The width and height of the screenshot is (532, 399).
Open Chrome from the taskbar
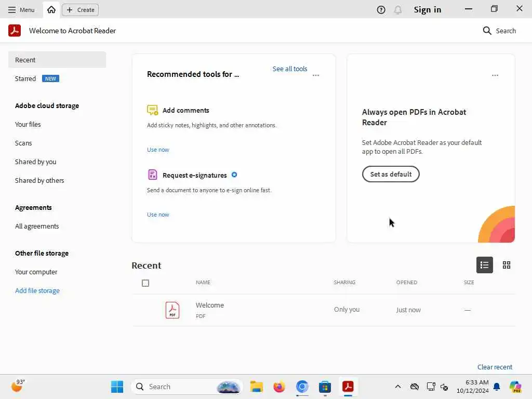pos(302,387)
